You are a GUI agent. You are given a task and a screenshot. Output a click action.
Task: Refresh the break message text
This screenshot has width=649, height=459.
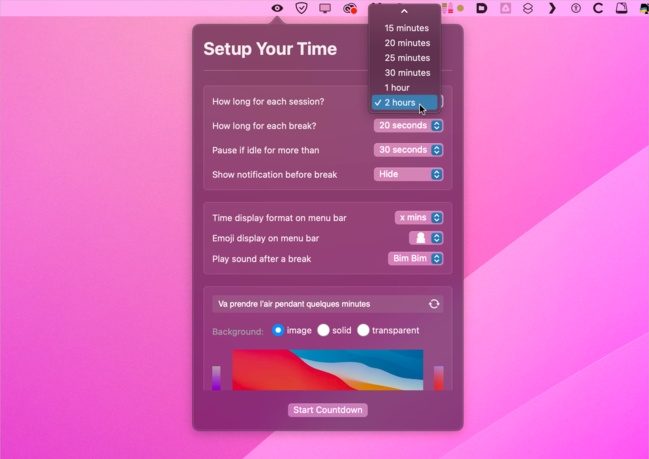tap(434, 304)
